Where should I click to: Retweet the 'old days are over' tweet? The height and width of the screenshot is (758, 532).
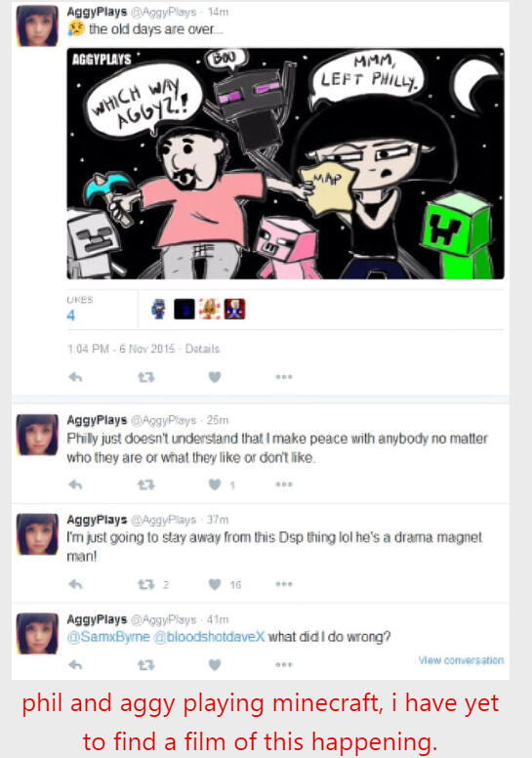(145, 377)
